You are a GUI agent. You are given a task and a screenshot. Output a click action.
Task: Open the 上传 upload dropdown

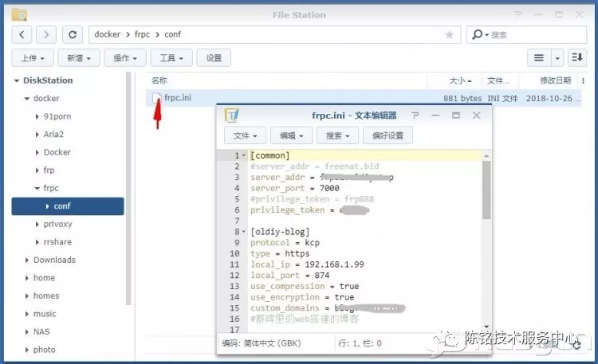pyautogui.click(x=33, y=58)
